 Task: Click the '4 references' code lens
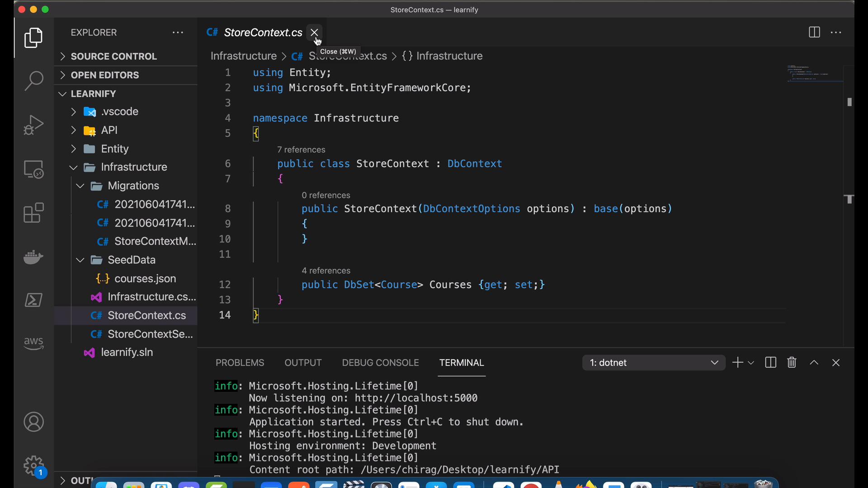pos(326,271)
